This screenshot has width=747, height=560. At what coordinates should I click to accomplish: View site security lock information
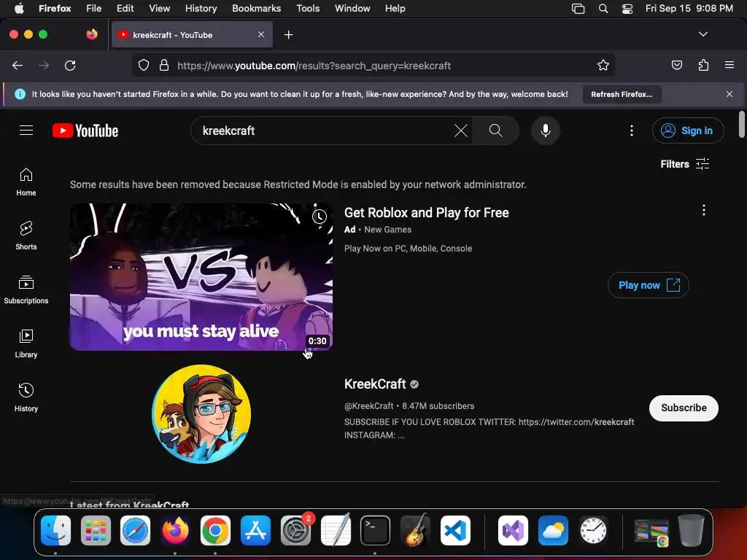pos(164,65)
